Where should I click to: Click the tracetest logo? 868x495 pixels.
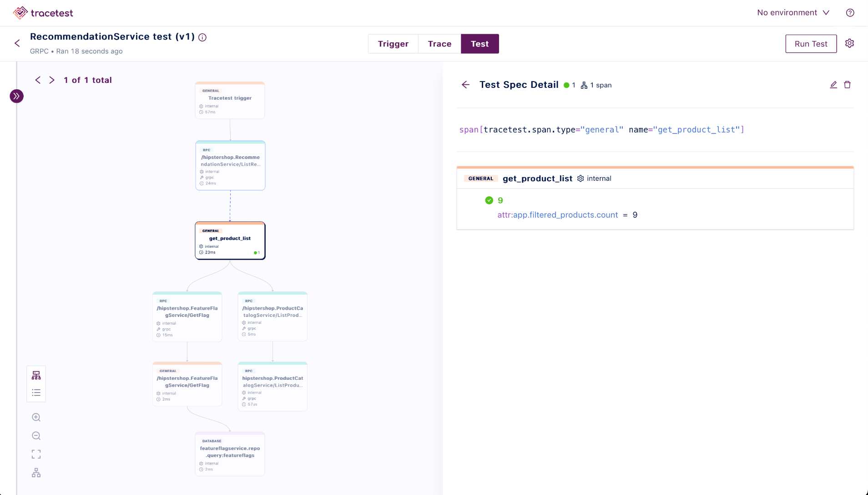click(43, 13)
